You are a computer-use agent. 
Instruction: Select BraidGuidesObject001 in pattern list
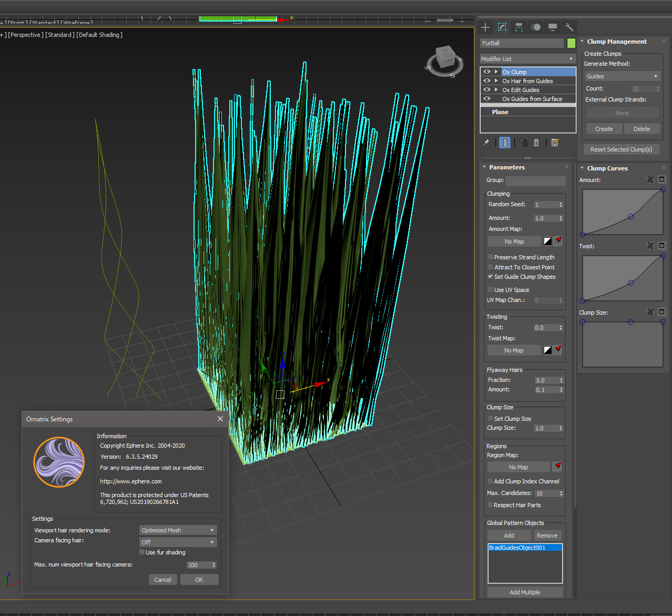(517, 548)
